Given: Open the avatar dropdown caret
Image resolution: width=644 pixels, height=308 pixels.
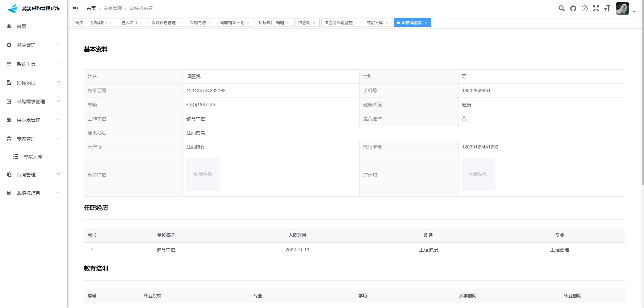Looking at the screenshot, I should pyautogui.click(x=634, y=12).
